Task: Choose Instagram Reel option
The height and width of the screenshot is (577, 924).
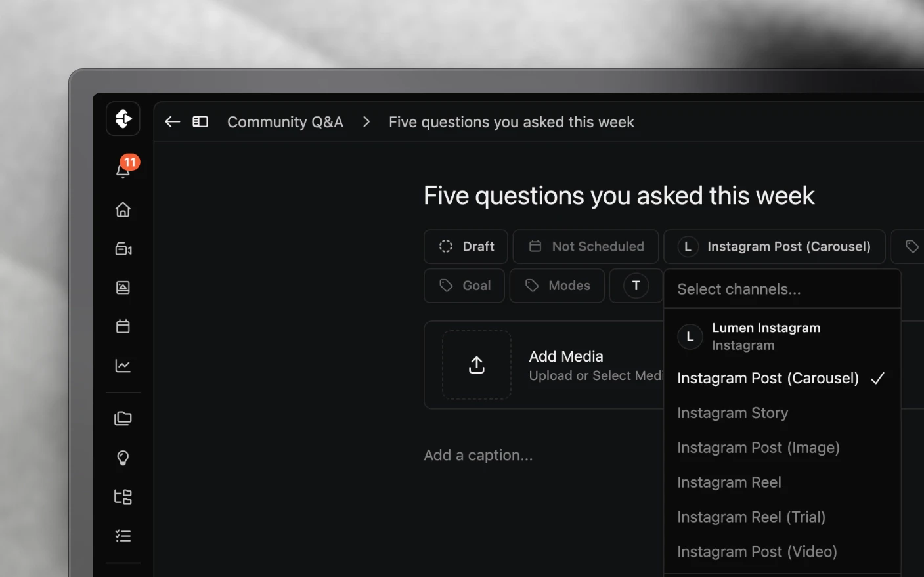Action: tap(782, 482)
